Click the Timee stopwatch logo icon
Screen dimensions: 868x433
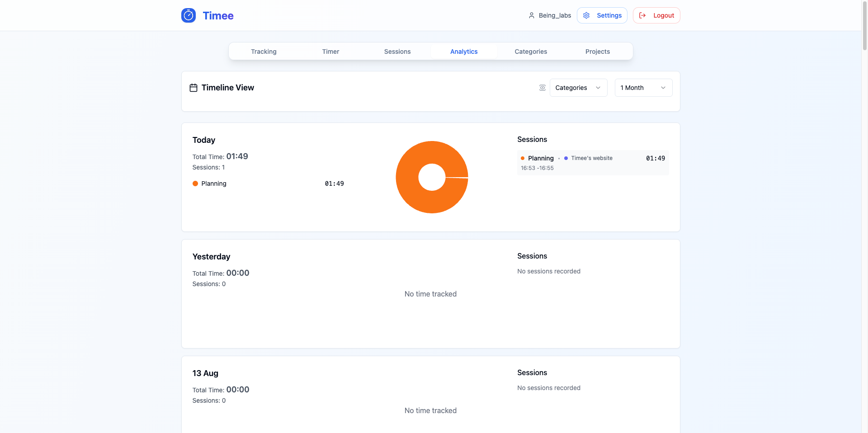click(x=188, y=15)
